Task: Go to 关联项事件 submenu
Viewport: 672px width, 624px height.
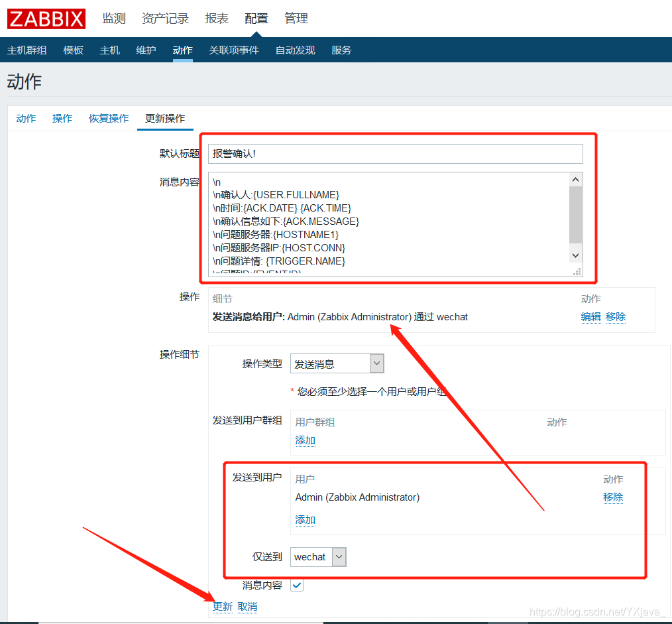Action: tap(234, 50)
